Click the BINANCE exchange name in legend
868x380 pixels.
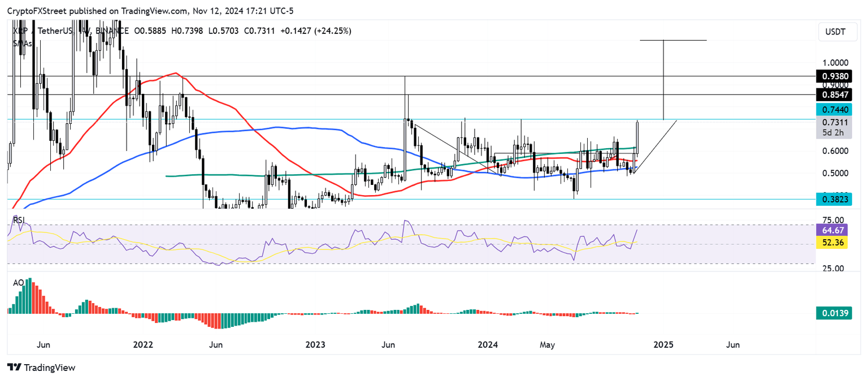coord(111,31)
